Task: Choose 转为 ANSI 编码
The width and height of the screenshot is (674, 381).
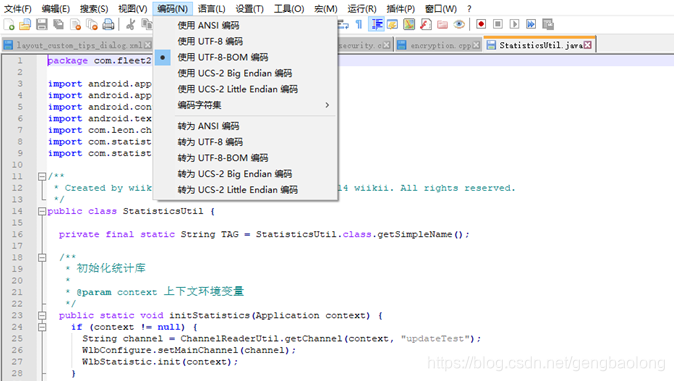Action: (245, 126)
